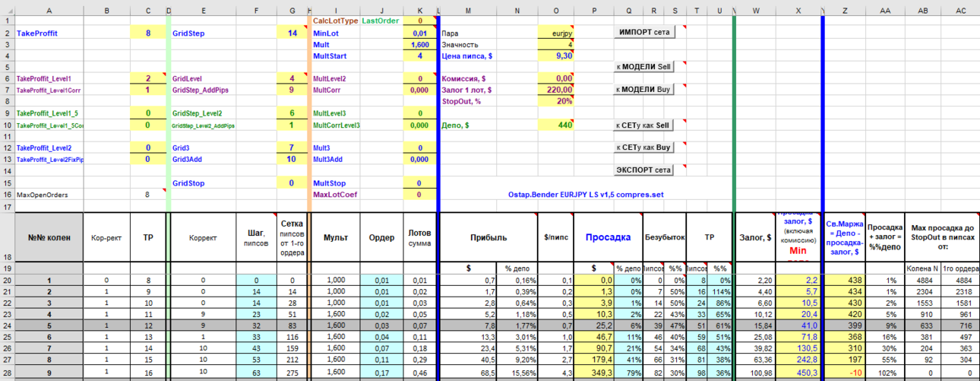Viewport: 980px width, 381px height.
Task: Select the TakeProffit_Level1 value cell
Action: pos(147,78)
